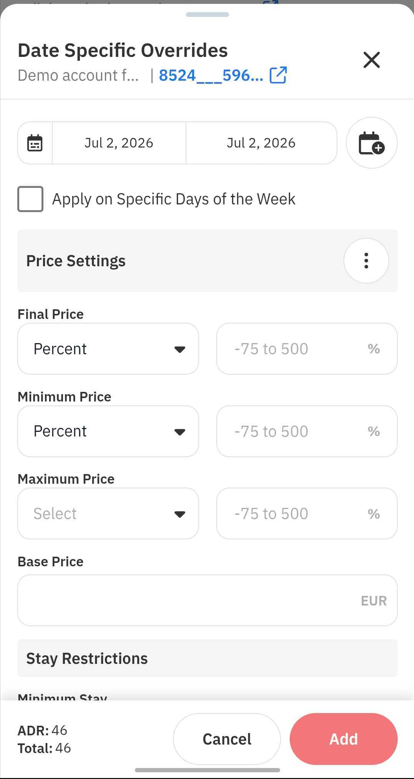The image size is (414, 779).
Task: Click the Final Price percent value field
Action: [307, 349]
